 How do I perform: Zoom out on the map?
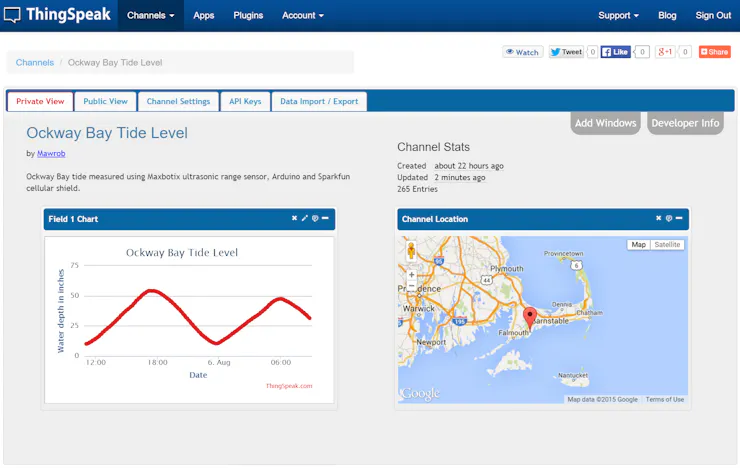coord(412,286)
